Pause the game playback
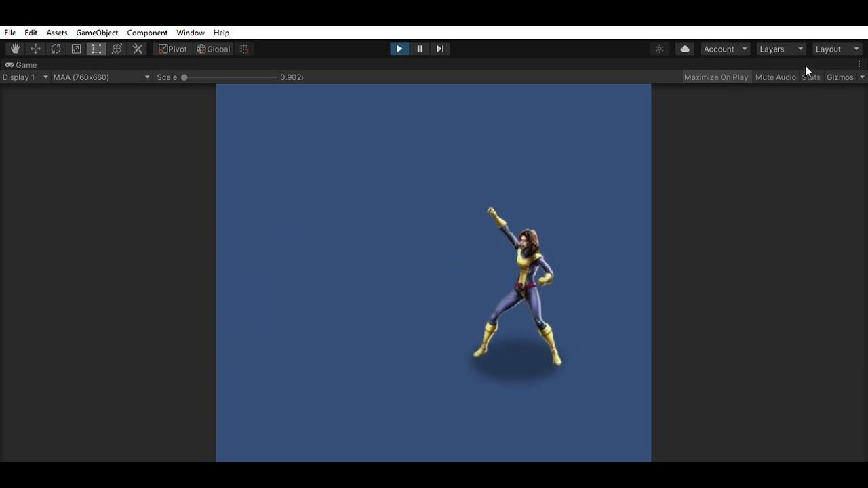The image size is (868, 488). pyautogui.click(x=420, y=49)
